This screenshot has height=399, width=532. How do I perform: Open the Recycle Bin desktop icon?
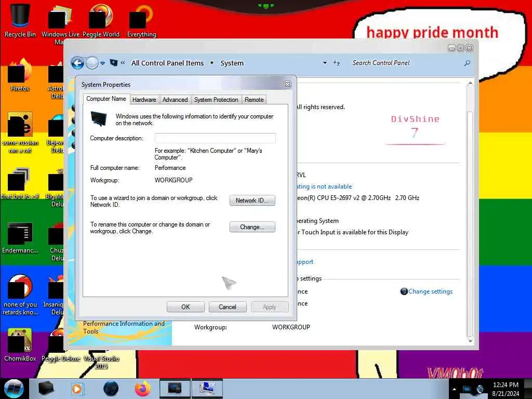(20, 20)
